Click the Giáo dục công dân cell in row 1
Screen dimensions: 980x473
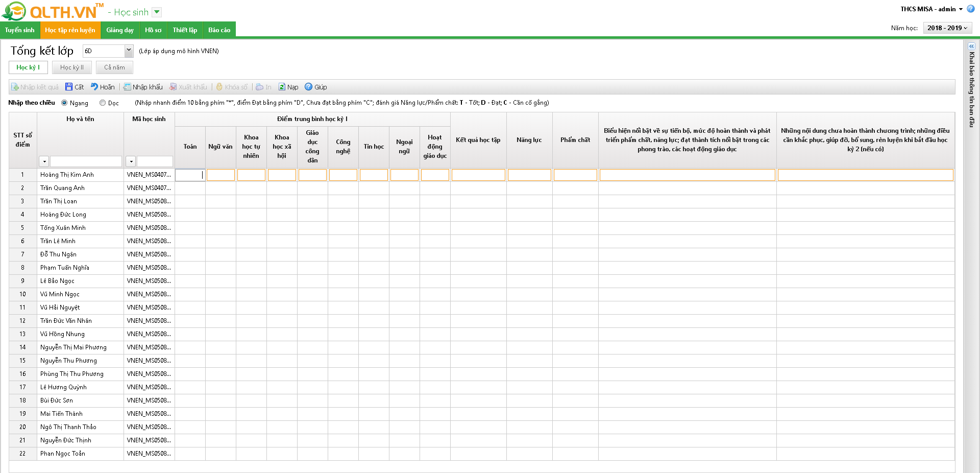click(312, 175)
